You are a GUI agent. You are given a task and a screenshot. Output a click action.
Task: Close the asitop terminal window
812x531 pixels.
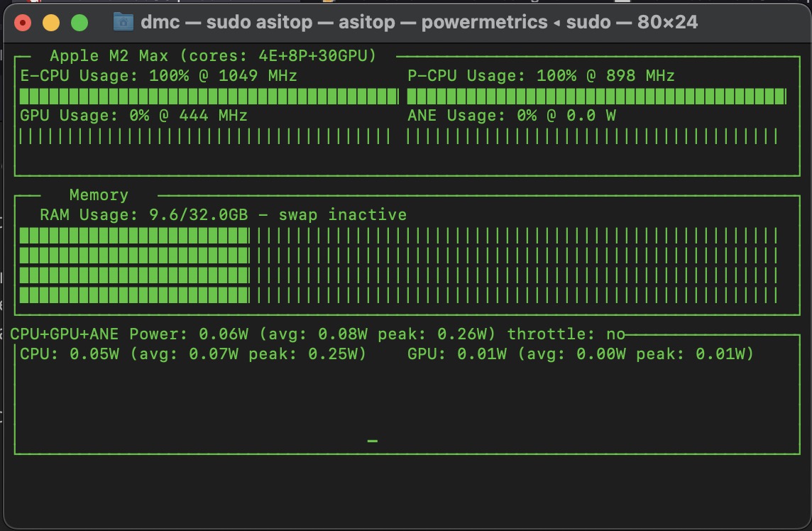23,23
